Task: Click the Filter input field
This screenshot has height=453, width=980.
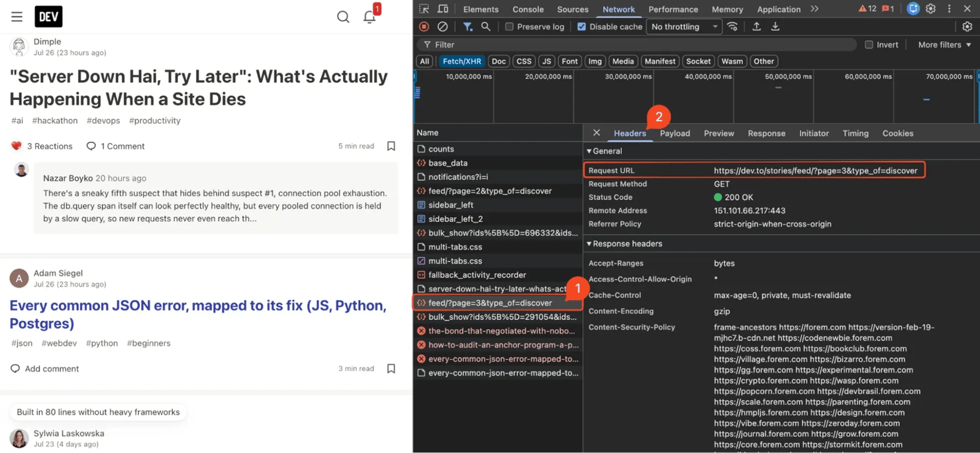Action: (x=638, y=44)
